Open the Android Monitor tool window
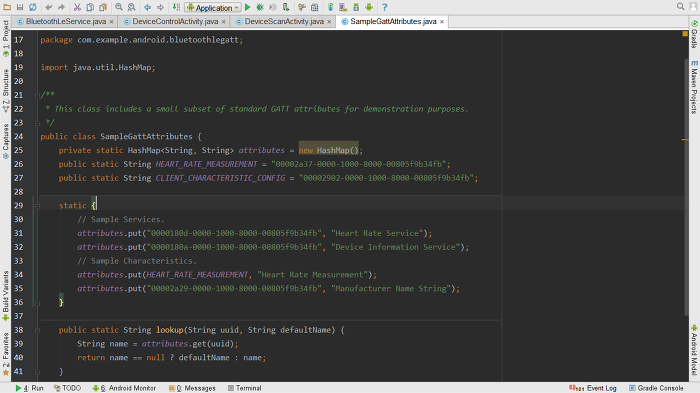This screenshot has height=393, width=700. click(x=124, y=388)
